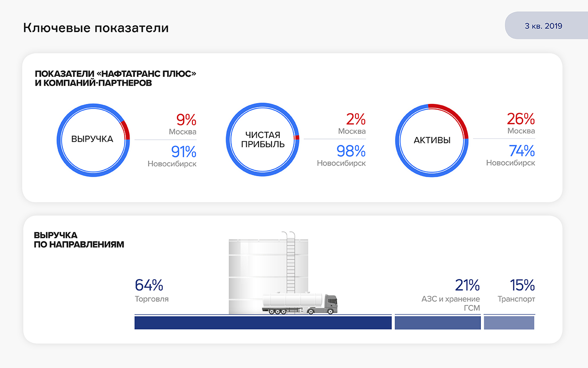Select the АЗС и хранение ГСМ bar

point(437,323)
